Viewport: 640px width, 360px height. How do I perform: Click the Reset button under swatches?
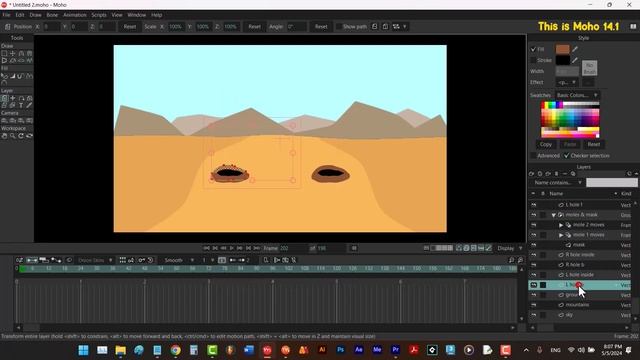coord(593,144)
